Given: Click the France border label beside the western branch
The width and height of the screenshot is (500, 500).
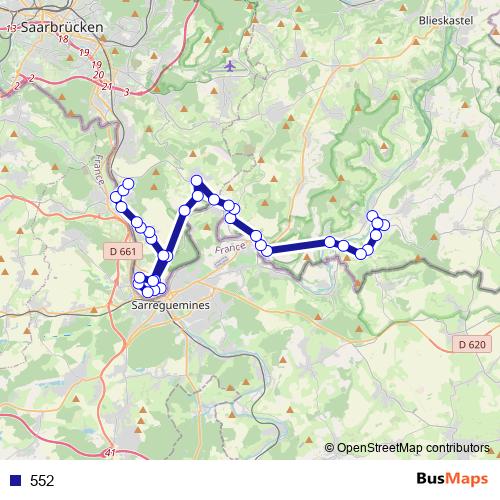Looking at the screenshot, I should pyautogui.click(x=99, y=169).
